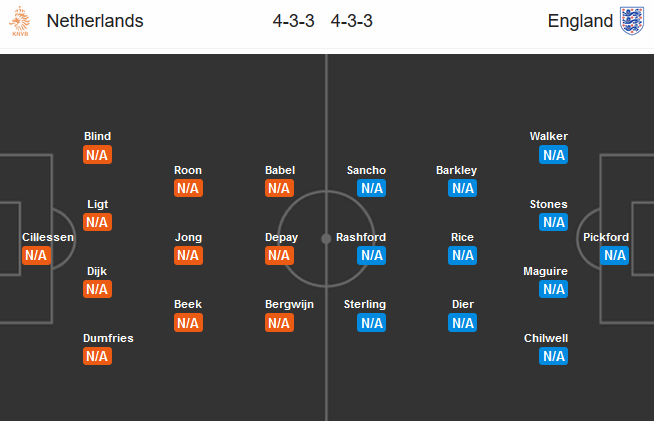Click the England 4-3-3 formation text

(352, 21)
